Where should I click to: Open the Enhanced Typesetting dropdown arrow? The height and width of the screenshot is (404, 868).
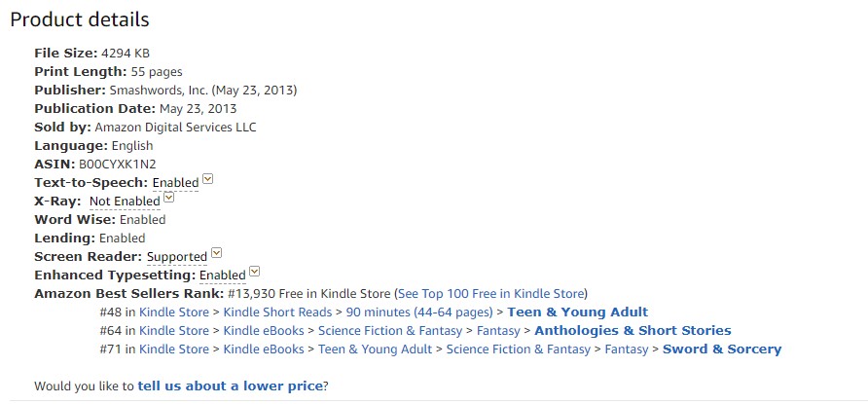coord(255,273)
